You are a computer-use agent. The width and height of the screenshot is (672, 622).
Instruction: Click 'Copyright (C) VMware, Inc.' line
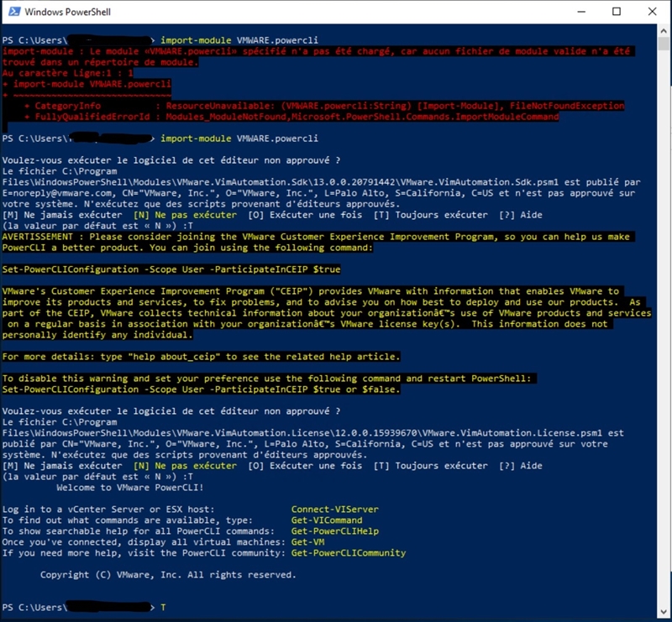(168, 575)
